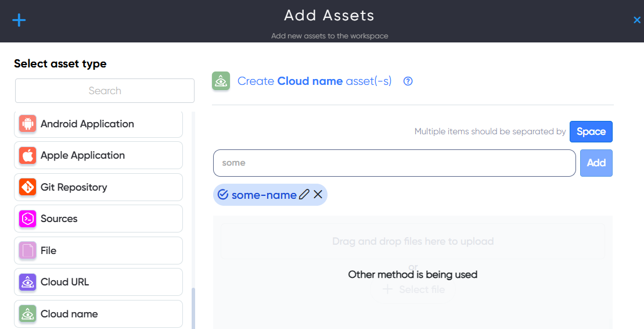Focus the asset type Search field
The image size is (644, 329).
105,91
